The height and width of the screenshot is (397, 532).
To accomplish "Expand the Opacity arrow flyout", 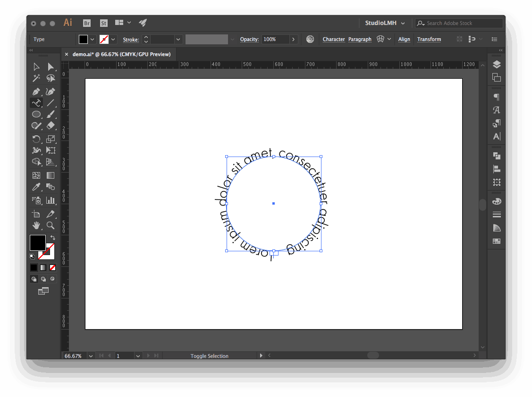I will click(294, 39).
